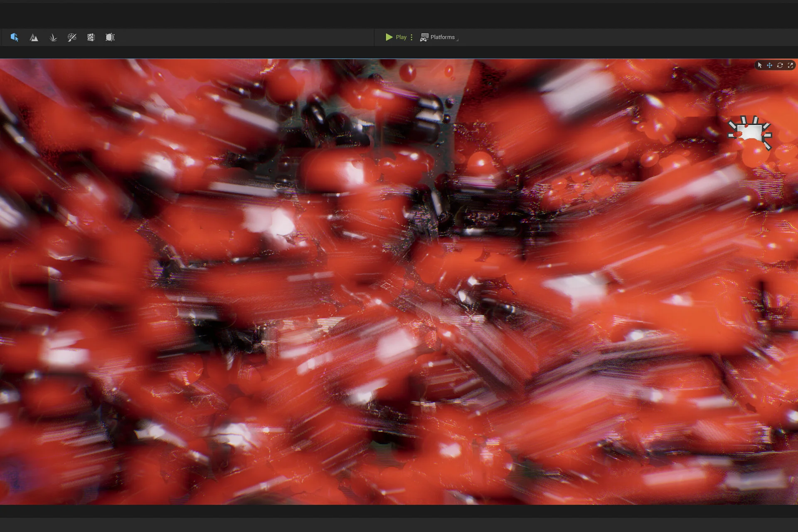Choose the viewport select cursor tool

tap(760, 65)
